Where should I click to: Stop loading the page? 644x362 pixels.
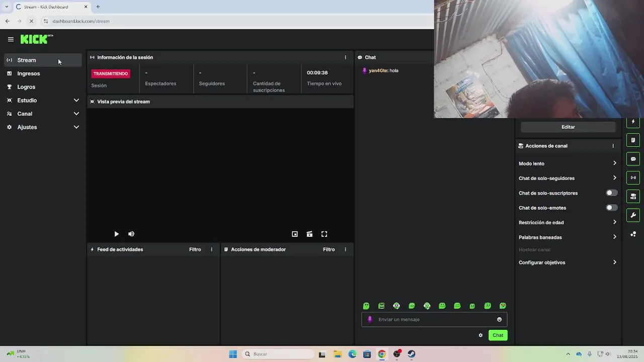[x=31, y=21]
